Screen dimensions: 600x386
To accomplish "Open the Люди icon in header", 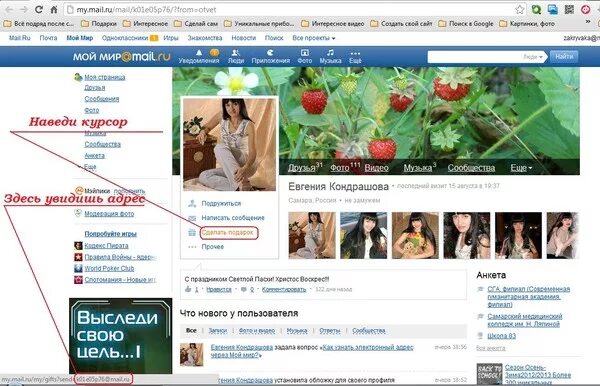I will pos(236,53).
